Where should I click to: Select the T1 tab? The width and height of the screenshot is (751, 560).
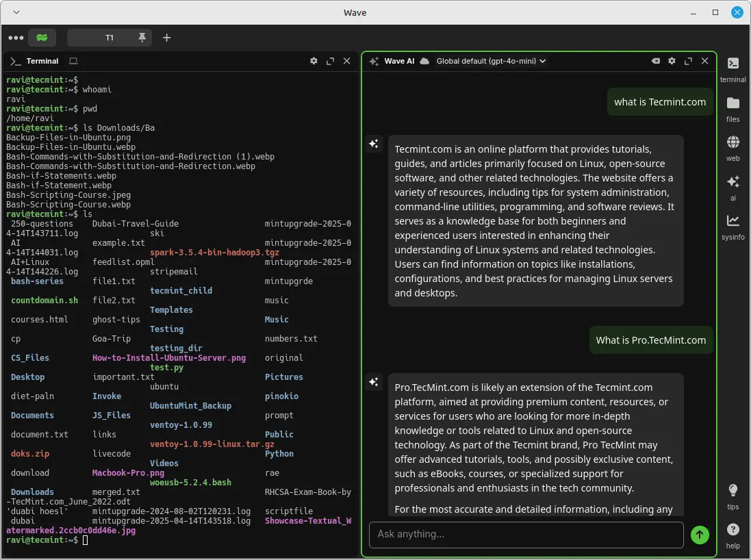pos(110,38)
